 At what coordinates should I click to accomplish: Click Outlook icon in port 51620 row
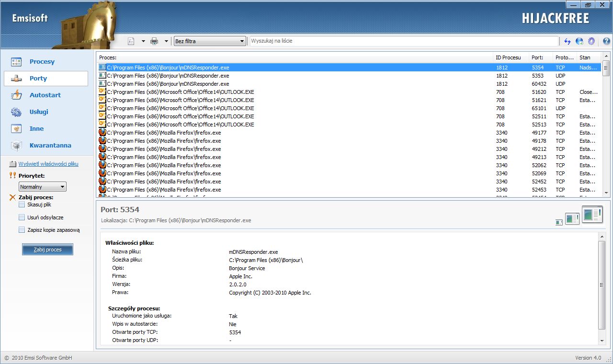(102, 92)
